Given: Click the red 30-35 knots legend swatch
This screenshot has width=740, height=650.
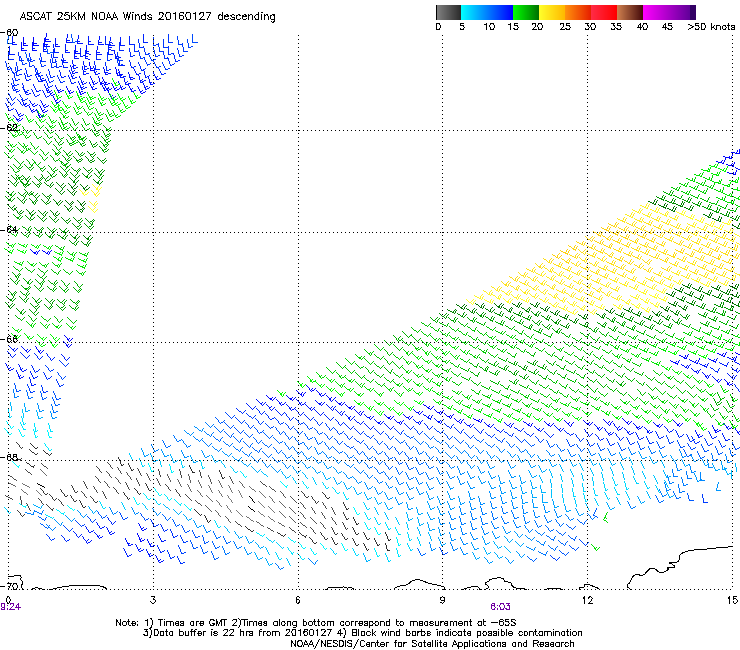Looking at the screenshot, I should pos(604,12).
